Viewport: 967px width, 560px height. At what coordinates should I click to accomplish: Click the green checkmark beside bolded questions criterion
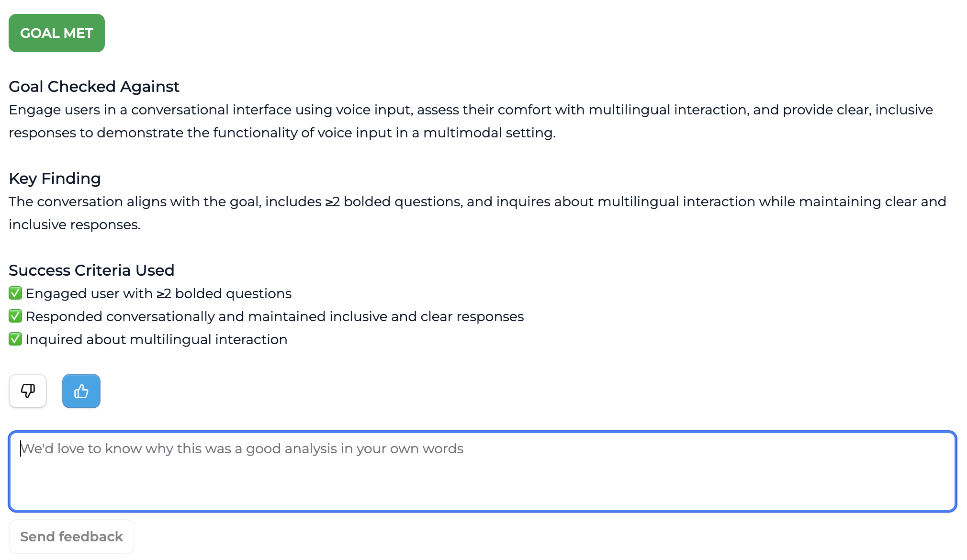pyautogui.click(x=15, y=293)
